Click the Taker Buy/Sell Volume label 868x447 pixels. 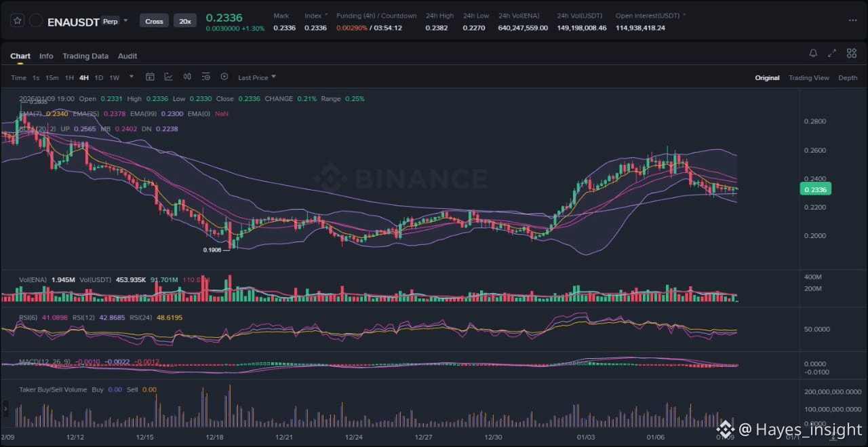tap(53, 390)
